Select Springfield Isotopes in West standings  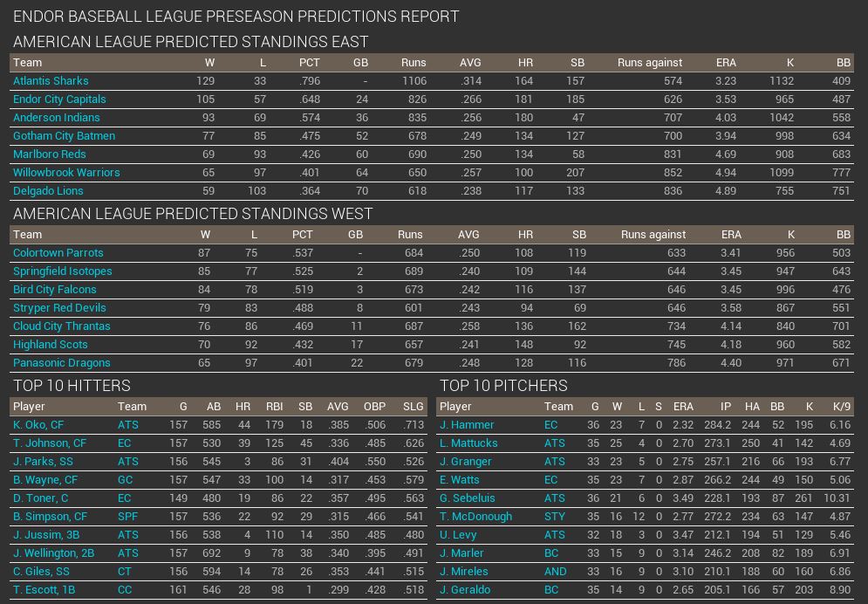coord(62,271)
